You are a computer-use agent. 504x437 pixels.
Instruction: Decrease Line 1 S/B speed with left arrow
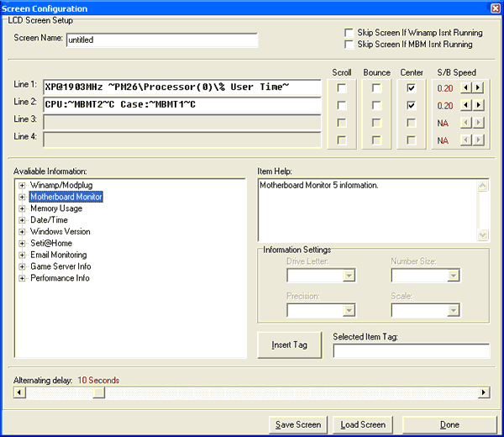pos(465,87)
